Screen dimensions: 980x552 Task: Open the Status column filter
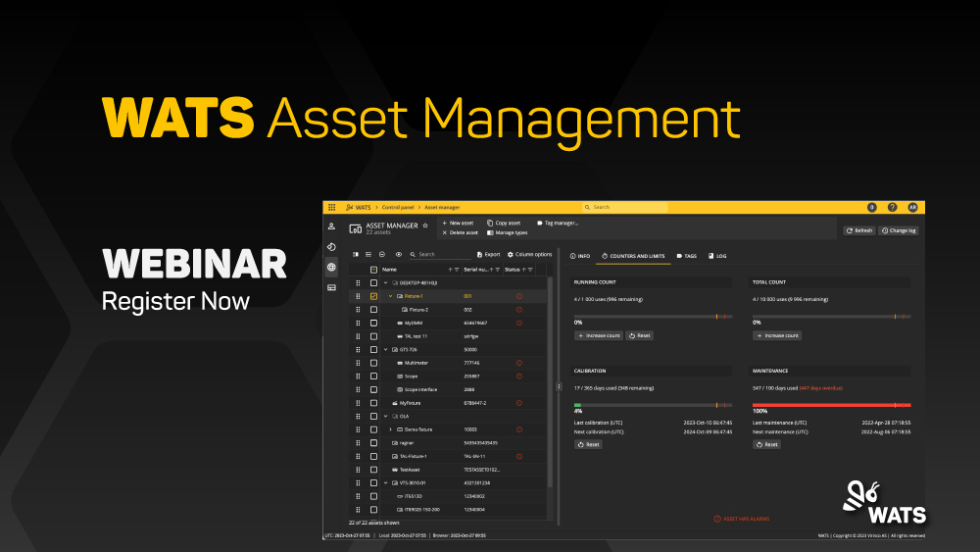[530, 270]
